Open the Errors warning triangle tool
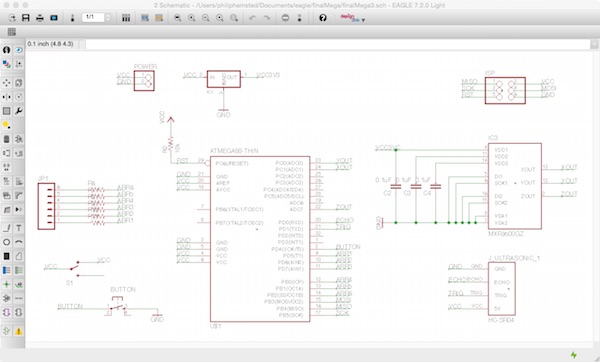This screenshot has width=600, height=362. click(18, 331)
